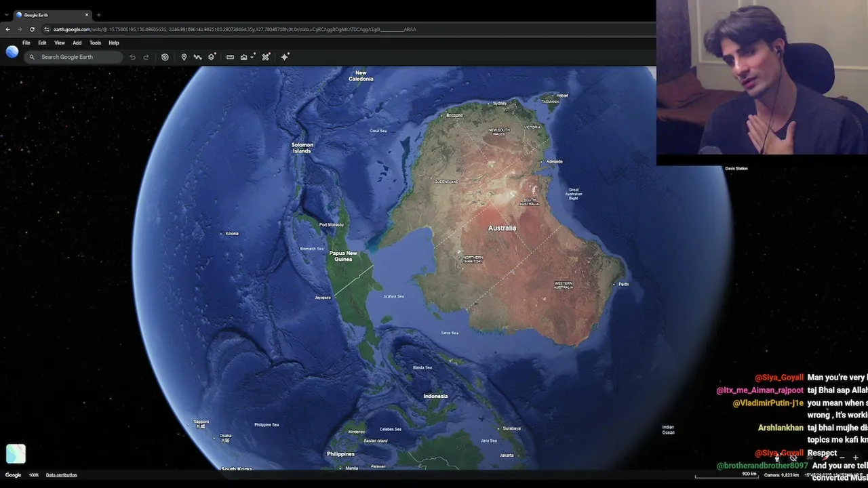Click the Kolonia label on map
This screenshot has width=868, height=488.
(232, 234)
